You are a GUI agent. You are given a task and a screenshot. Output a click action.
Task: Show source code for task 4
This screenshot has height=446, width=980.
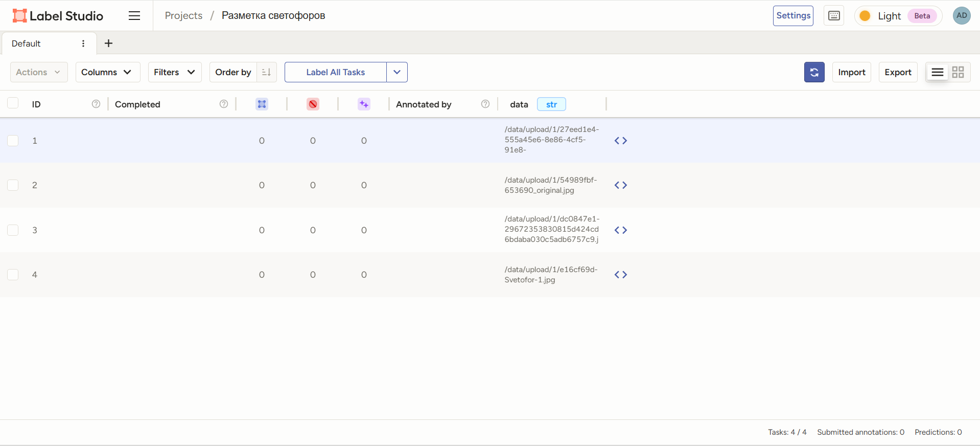pos(620,275)
